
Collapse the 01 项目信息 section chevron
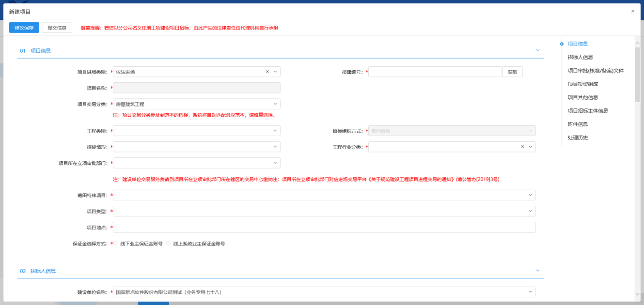[537, 50]
